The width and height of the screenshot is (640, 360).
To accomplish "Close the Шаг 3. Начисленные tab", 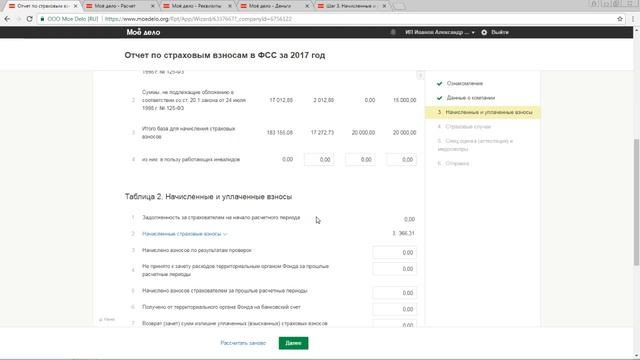I will click(x=384, y=6).
